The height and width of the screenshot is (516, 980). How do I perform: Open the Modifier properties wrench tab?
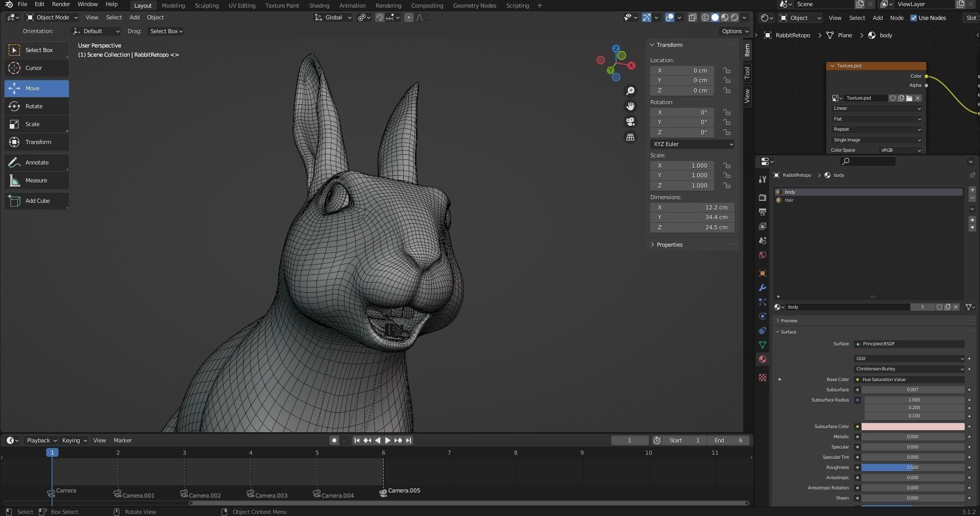point(763,288)
